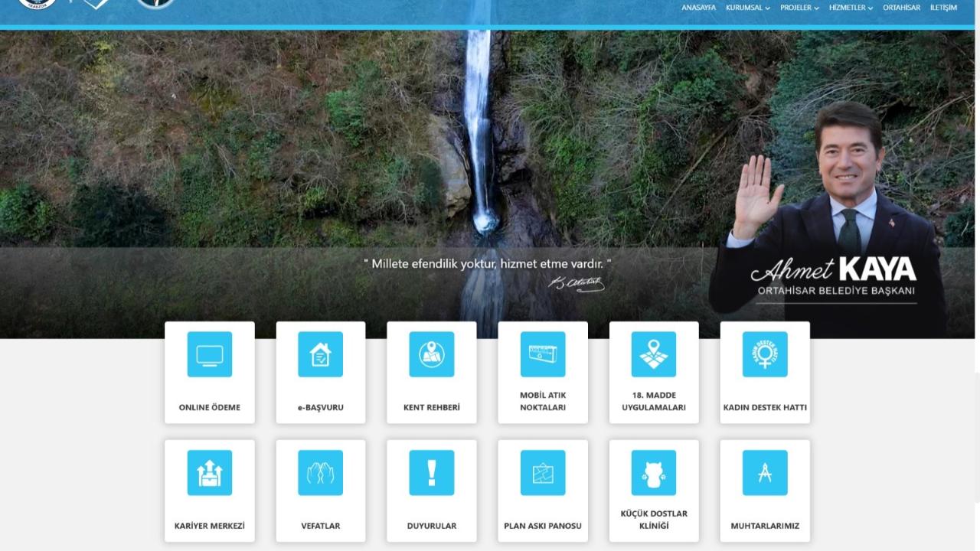Image resolution: width=980 pixels, height=551 pixels.
Task: Select the Plan Askı Panosu icon
Action: tap(543, 473)
